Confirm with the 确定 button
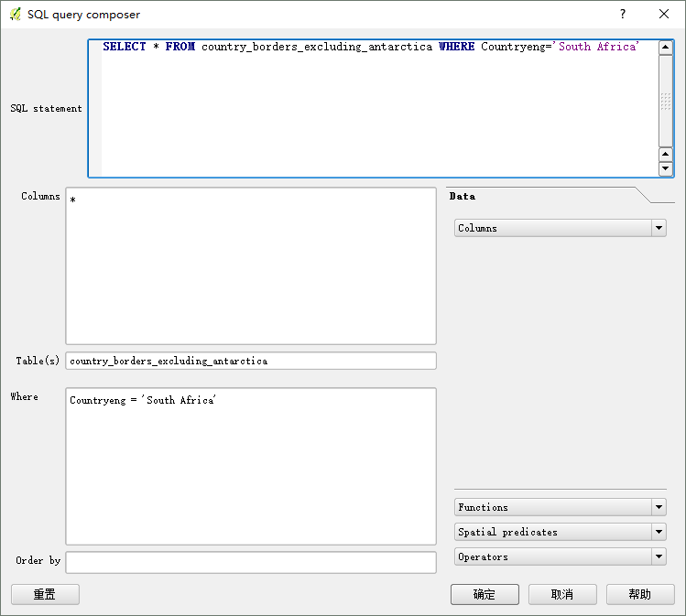 click(x=485, y=595)
